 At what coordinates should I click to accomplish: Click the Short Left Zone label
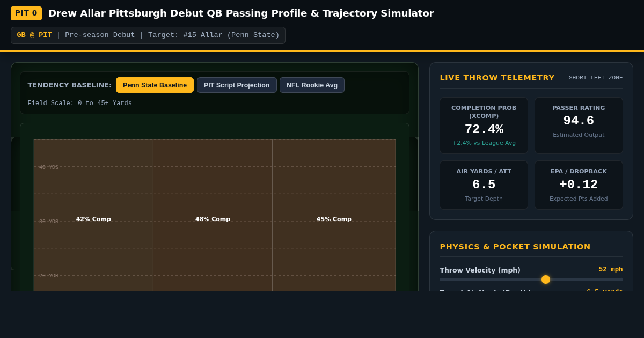(596, 78)
